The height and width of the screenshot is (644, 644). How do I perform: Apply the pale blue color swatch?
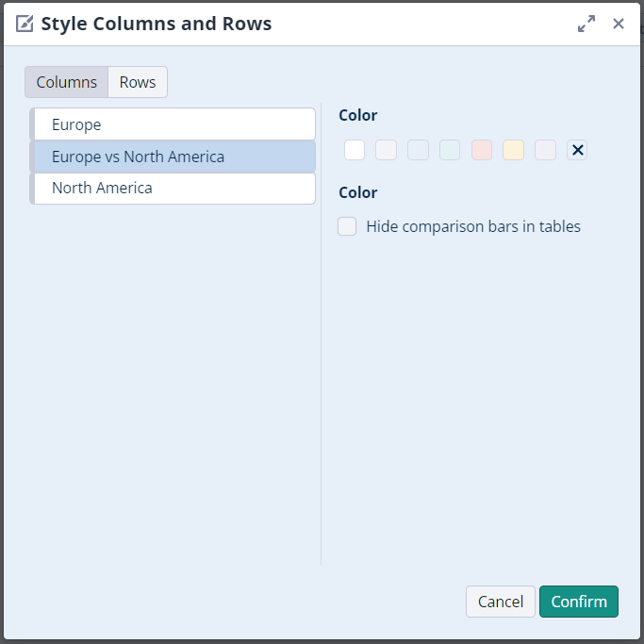pos(418,150)
